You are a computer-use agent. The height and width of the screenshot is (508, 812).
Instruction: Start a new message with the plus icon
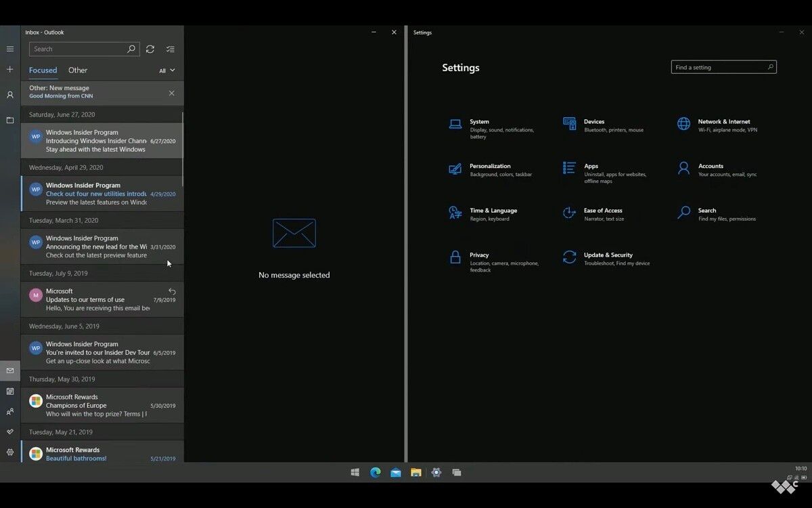coord(9,69)
